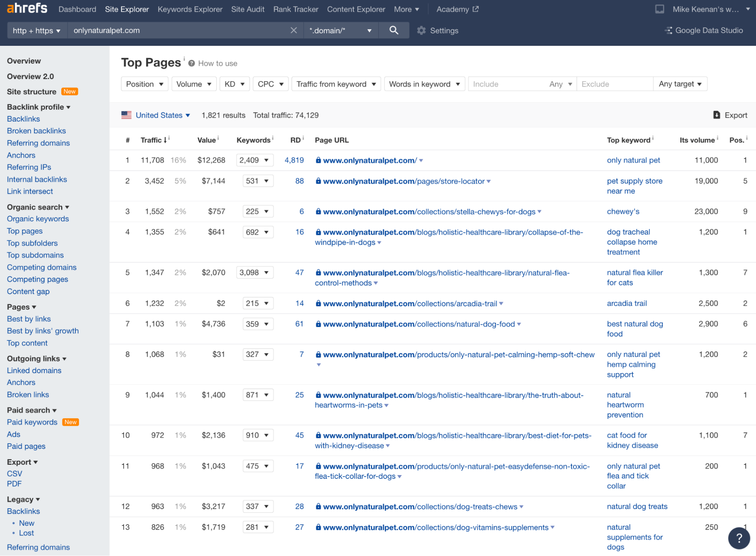This screenshot has width=756, height=556.
Task: Open the Broken backlinks sidebar link
Action: [36, 131]
